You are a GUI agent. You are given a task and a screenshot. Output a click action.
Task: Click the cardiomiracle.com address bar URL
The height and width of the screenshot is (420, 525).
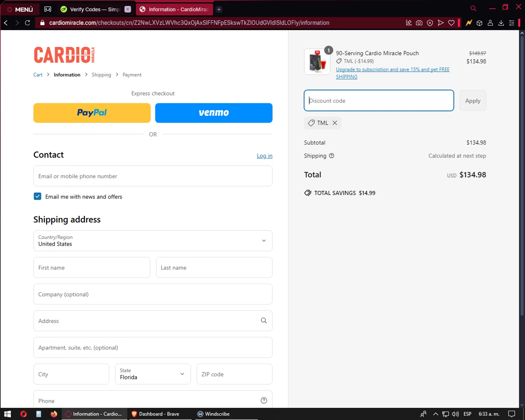(189, 23)
